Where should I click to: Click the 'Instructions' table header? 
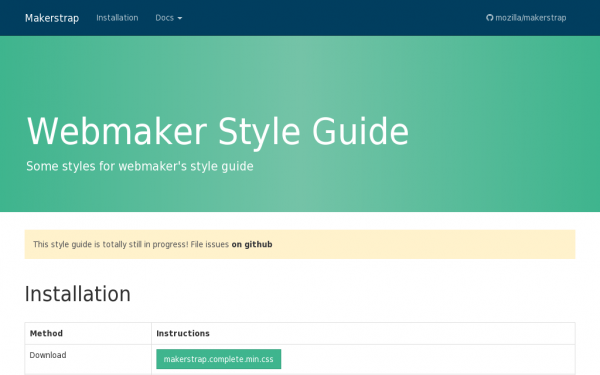pyautogui.click(x=183, y=333)
